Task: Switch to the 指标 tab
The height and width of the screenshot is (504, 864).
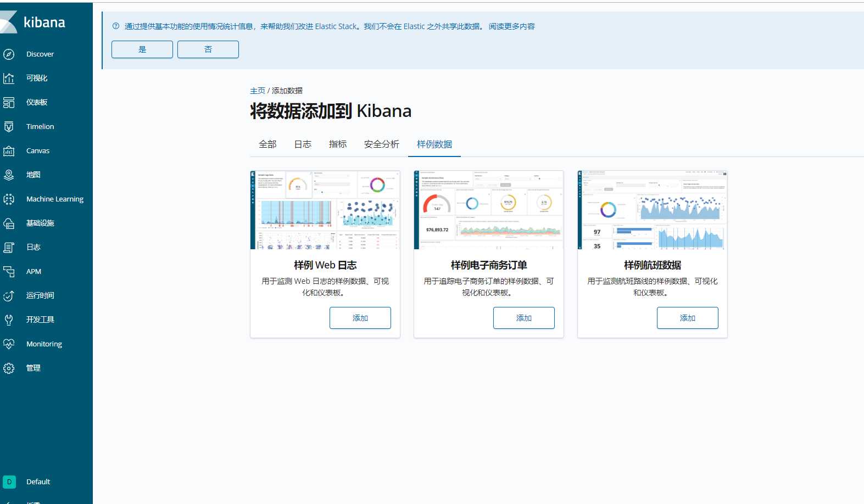Action: (x=338, y=144)
